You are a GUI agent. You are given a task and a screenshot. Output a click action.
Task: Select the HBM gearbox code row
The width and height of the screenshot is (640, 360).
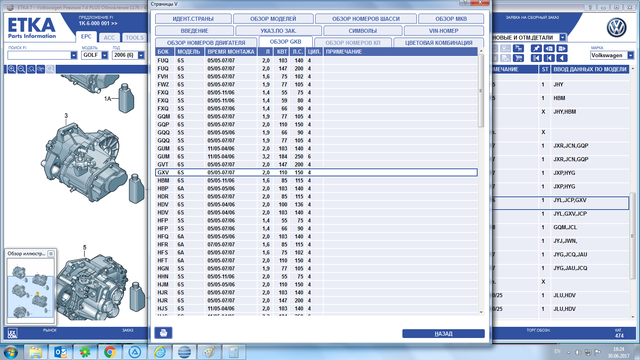coord(316,180)
